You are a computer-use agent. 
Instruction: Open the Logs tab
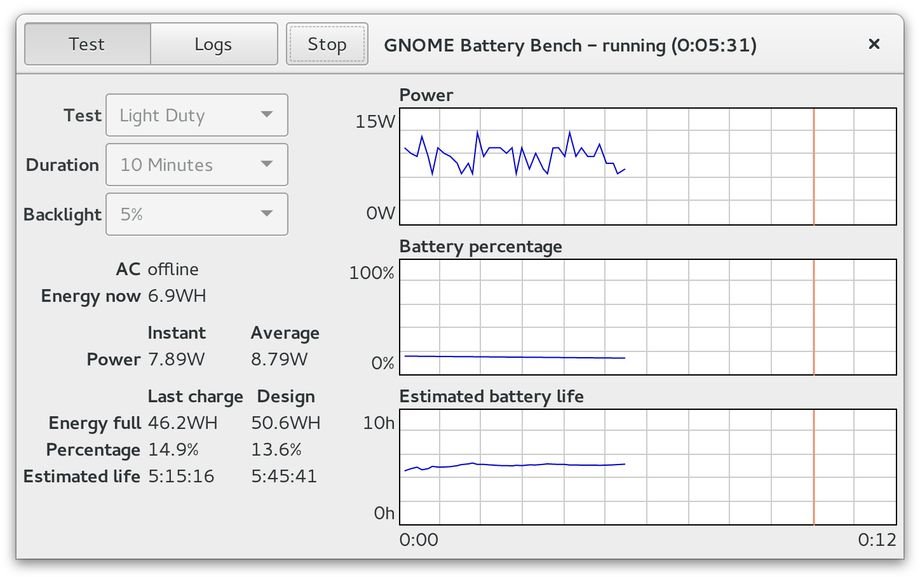click(x=214, y=44)
